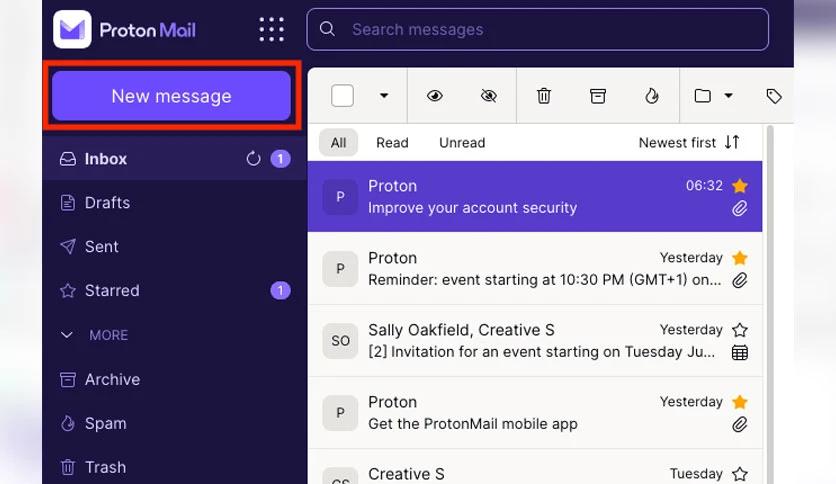This screenshot has width=836, height=484.
Task: Compose with the New message button
Action: 171,96
